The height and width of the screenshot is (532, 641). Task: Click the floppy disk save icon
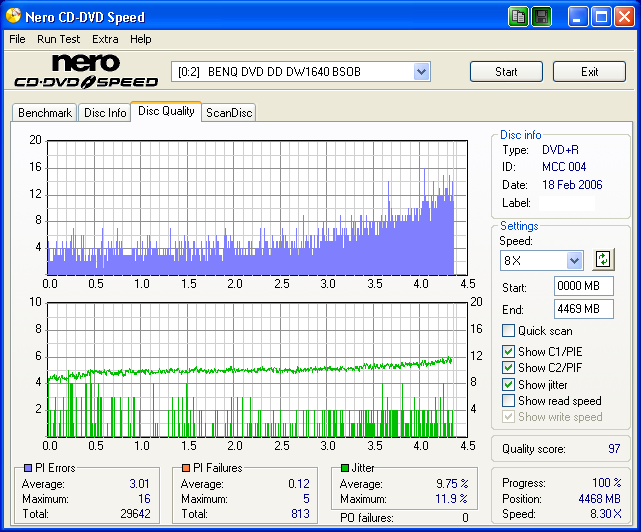[x=541, y=16]
